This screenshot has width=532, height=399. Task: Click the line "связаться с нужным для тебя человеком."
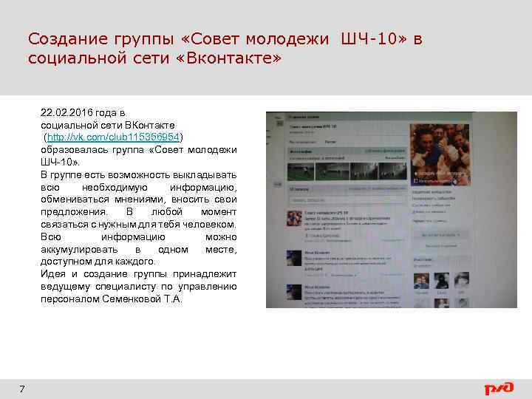[138, 225]
